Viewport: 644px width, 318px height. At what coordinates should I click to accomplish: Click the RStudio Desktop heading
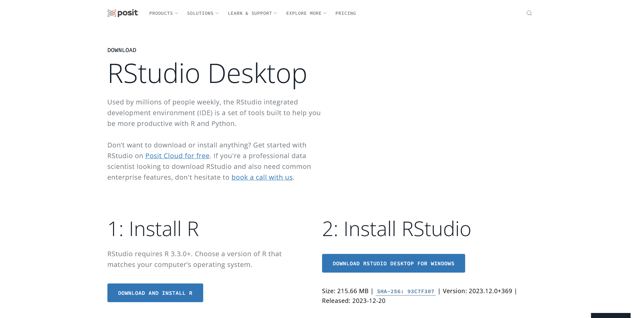click(207, 74)
